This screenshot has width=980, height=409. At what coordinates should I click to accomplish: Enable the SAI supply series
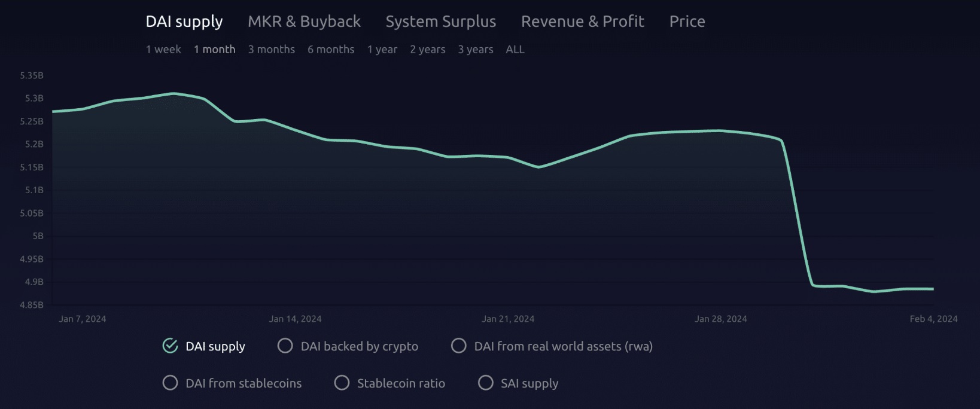pyautogui.click(x=486, y=383)
